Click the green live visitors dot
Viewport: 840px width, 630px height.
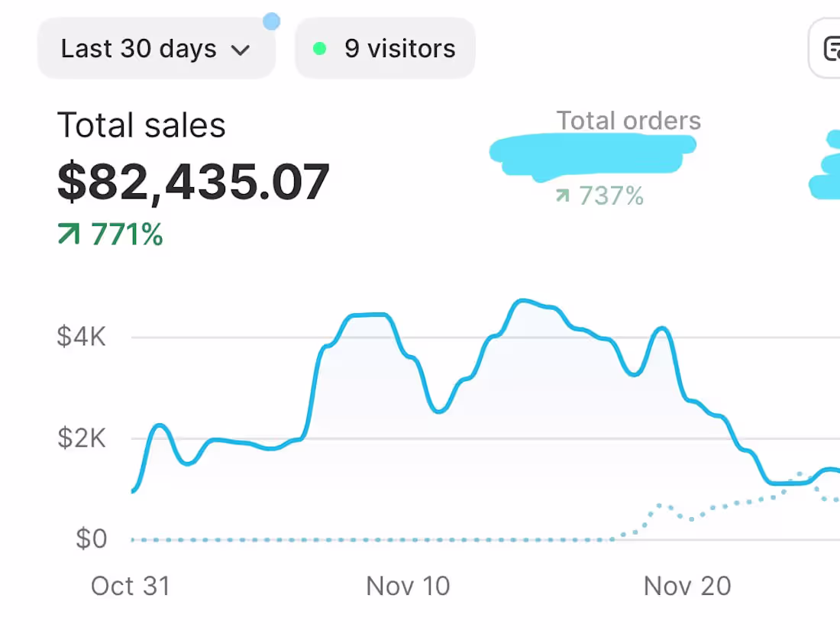point(320,49)
